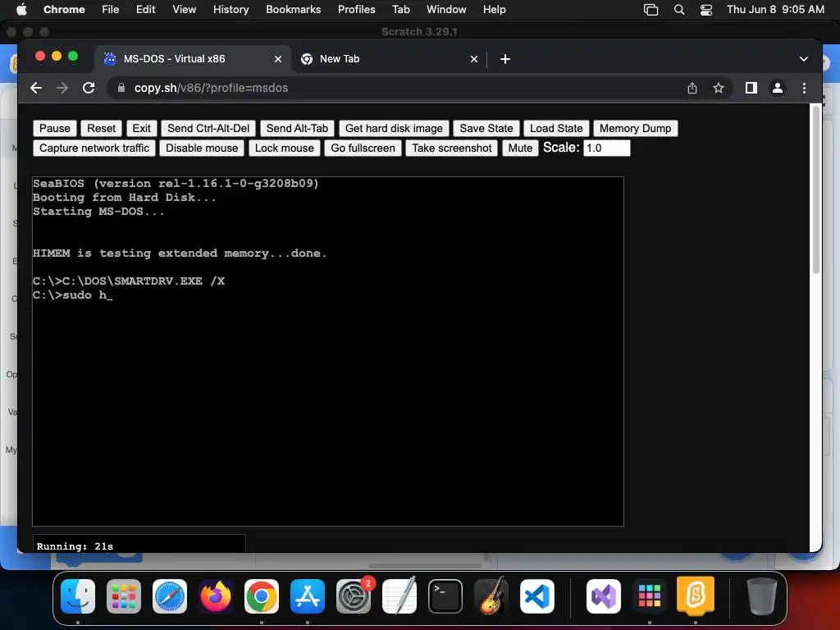Image resolution: width=840 pixels, height=630 pixels.
Task: Click the browser forward arrow
Action: click(x=62, y=88)
